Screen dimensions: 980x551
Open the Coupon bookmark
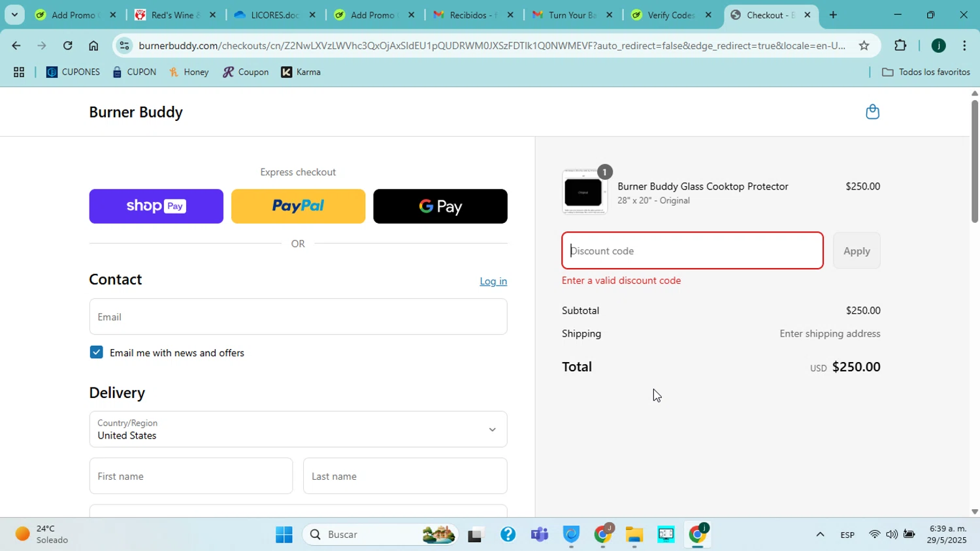point(246,73)
